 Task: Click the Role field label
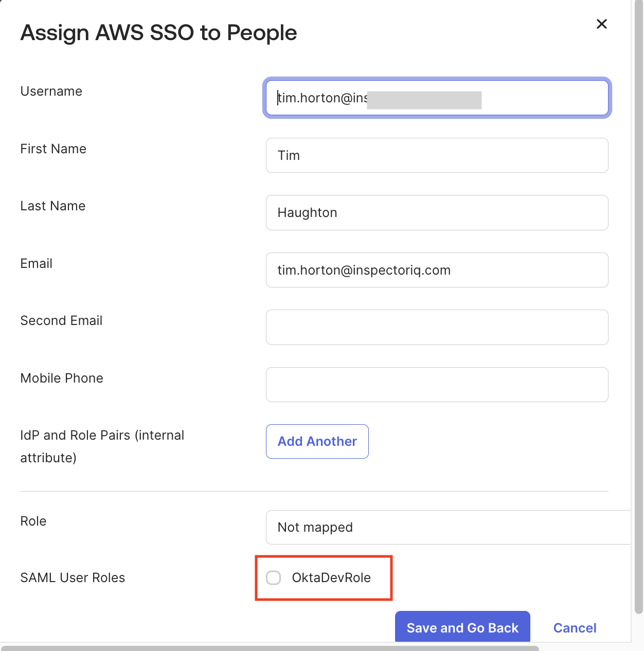coord(33,521)
